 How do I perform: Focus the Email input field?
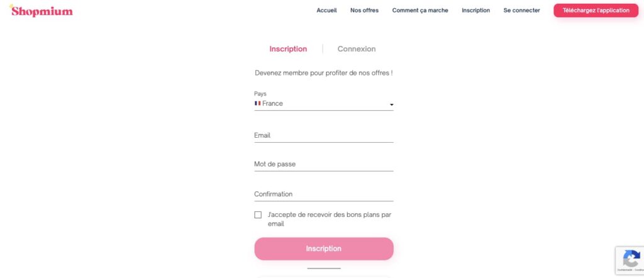coord(323,135)
